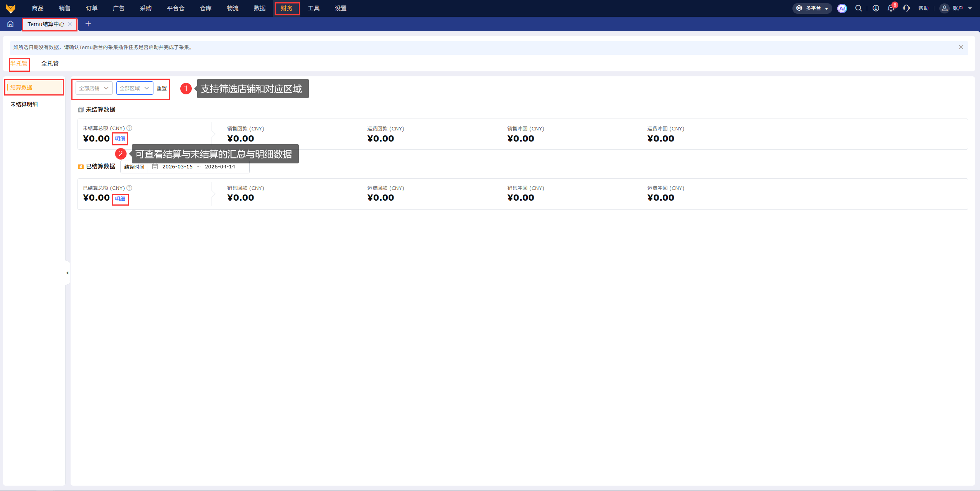Collapse the left sidebar panel handle
The width and height of the screenshot is (980, 491).
(67, 273)
